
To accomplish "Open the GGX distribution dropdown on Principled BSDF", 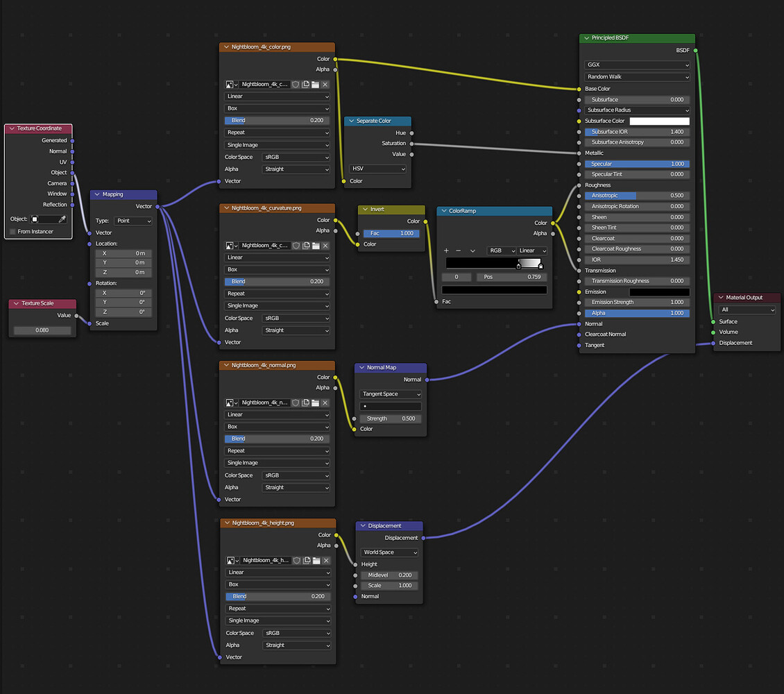I will tap(636, 64).
